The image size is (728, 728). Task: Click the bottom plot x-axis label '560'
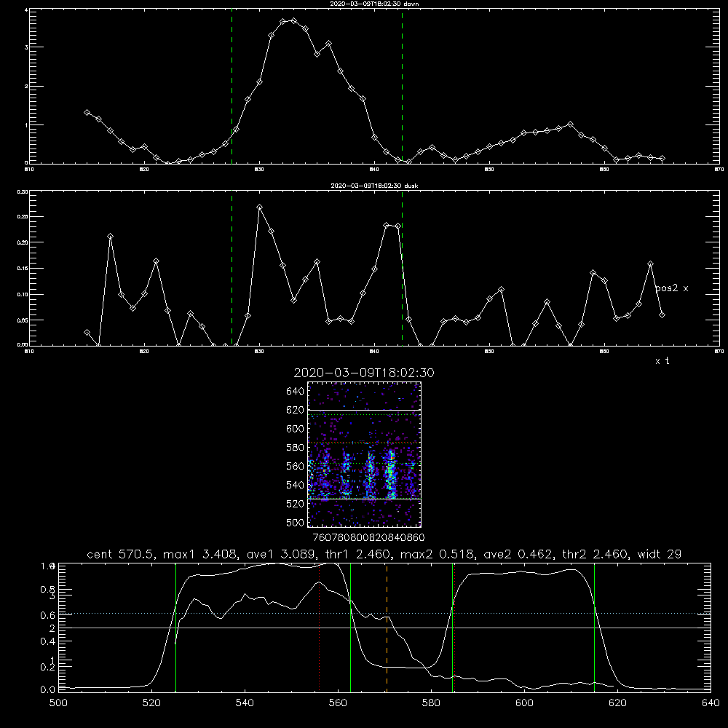tap(338, 703)
